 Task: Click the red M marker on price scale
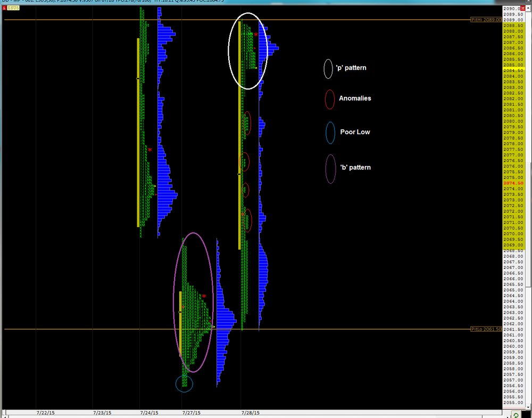tap(522, 9)
